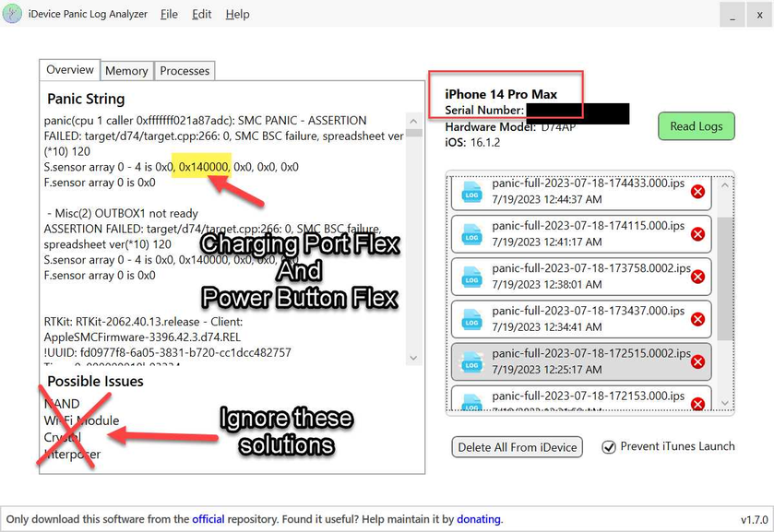Delete panic-full-2023-07-18-173437 with its X icon
The height and width of the screenshot is (532, 774).
(x=698, y=319)
